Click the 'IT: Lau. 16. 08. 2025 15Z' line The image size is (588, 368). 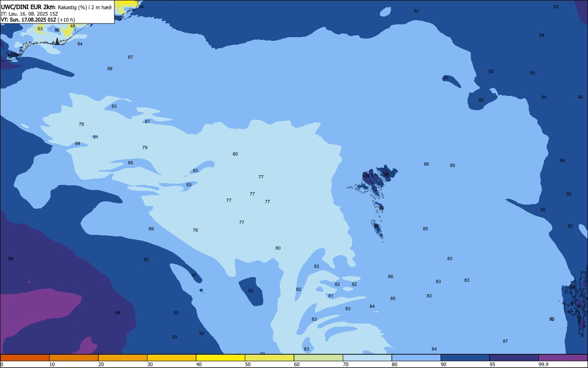point(29,14)
